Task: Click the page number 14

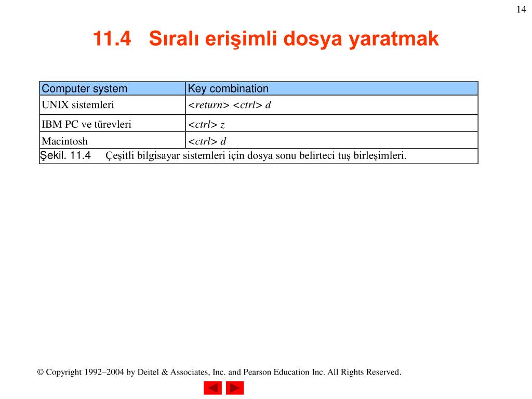Action: 521,9
